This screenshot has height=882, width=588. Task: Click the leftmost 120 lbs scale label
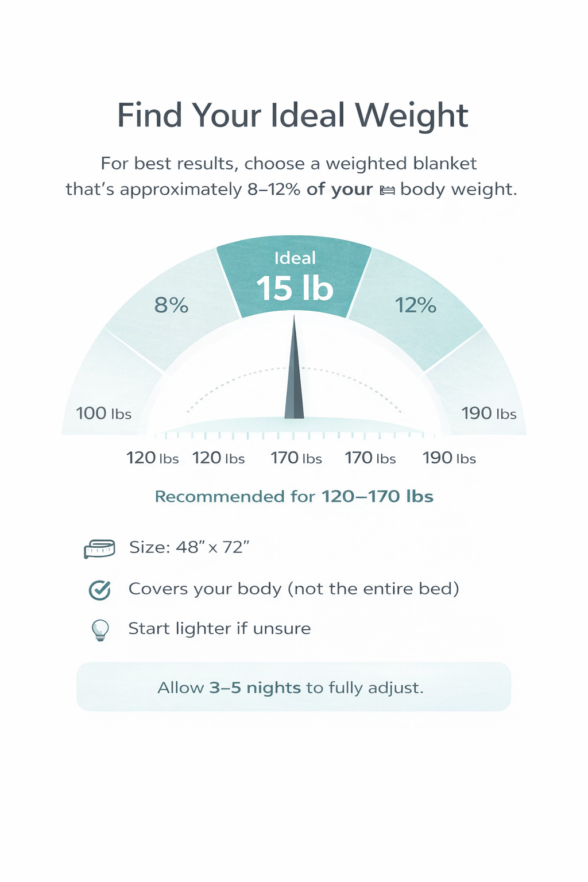pyautogui.click(x=153, y=458)
